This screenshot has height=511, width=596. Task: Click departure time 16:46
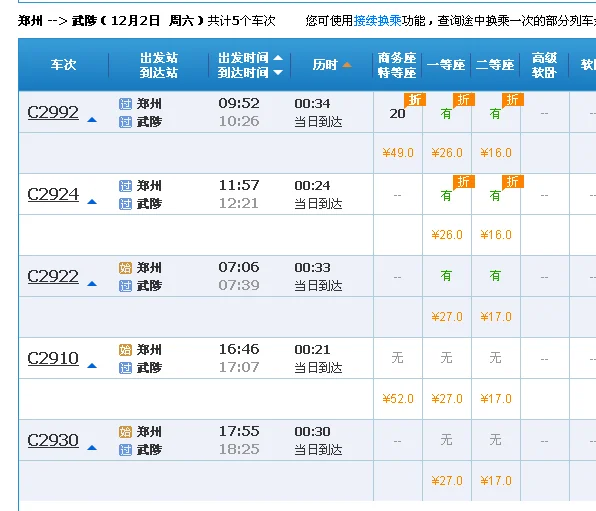coord(239,349)
